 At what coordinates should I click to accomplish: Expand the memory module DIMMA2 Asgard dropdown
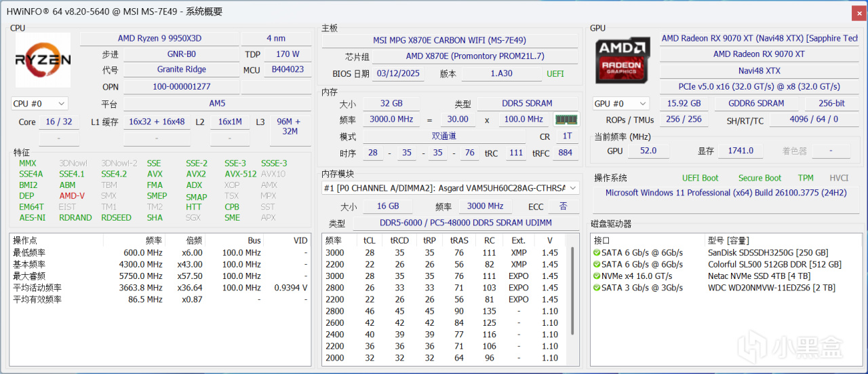(450, 188)
